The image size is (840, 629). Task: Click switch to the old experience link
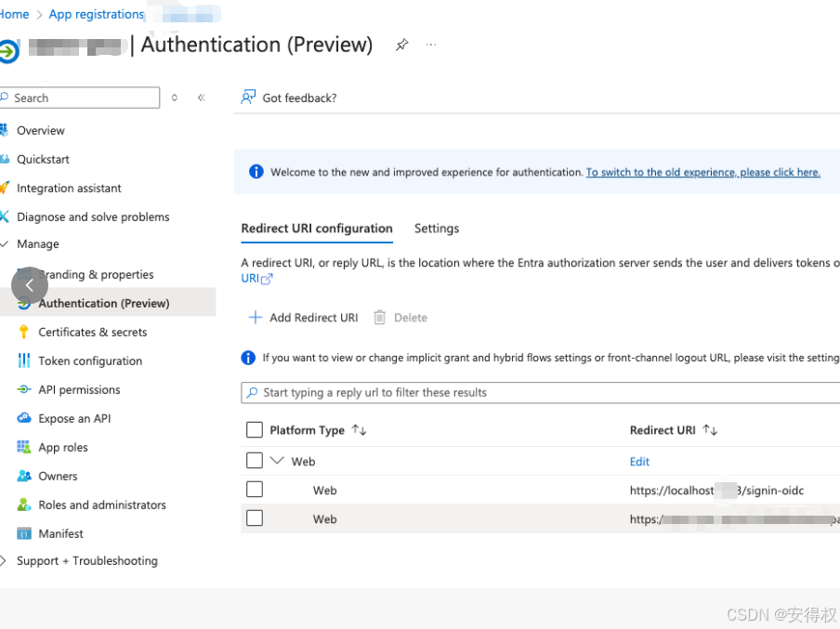702,172
